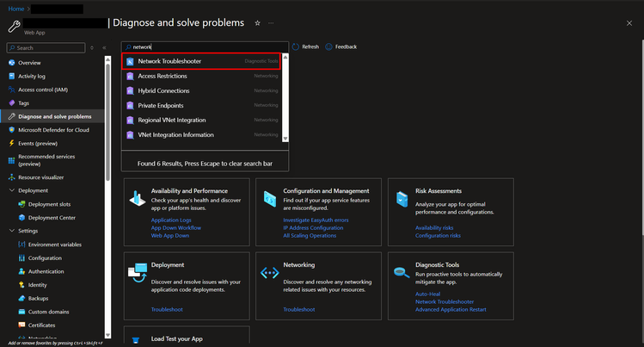Choose Private Endpoints in the results list
Image resolution: width=644 pixels, height=347 pixels.
click(159, 105)
